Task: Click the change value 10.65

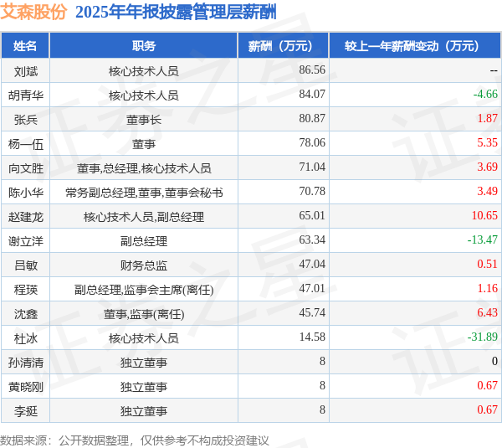Action: (484, 215)
